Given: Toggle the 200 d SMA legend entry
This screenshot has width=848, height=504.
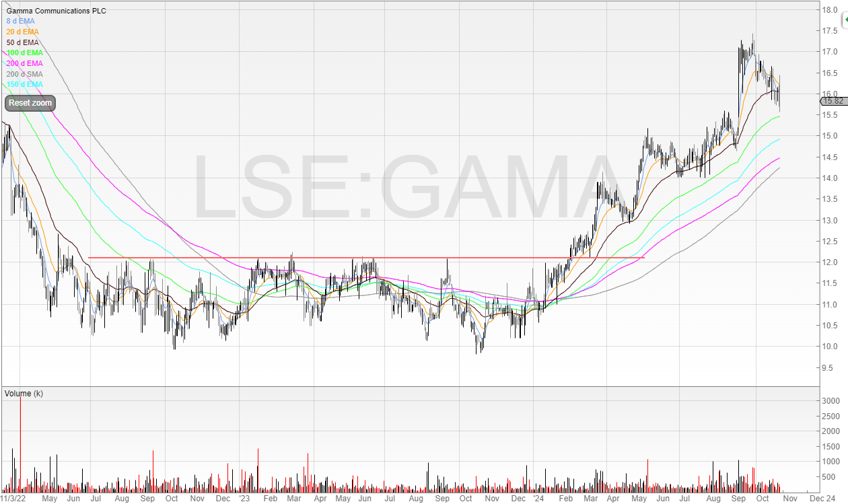Looking at the screenshot, I should pyautogui.click(x=25, y=74).
